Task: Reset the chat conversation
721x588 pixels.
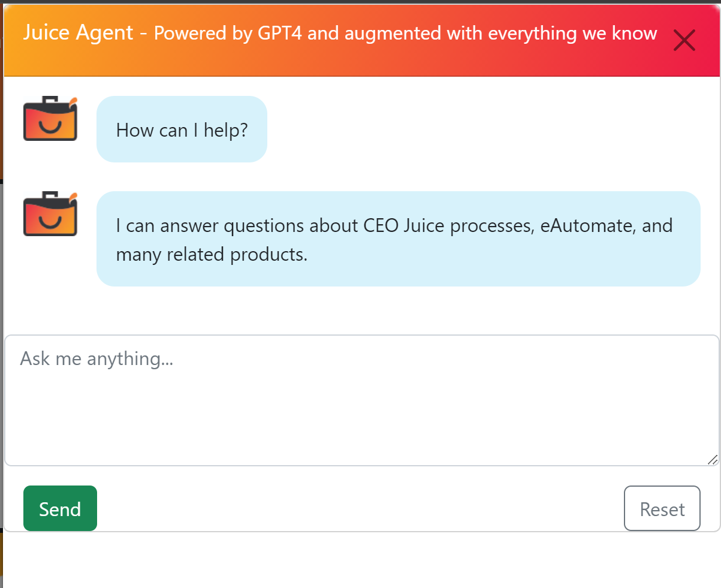Action: tap(662, 508)
